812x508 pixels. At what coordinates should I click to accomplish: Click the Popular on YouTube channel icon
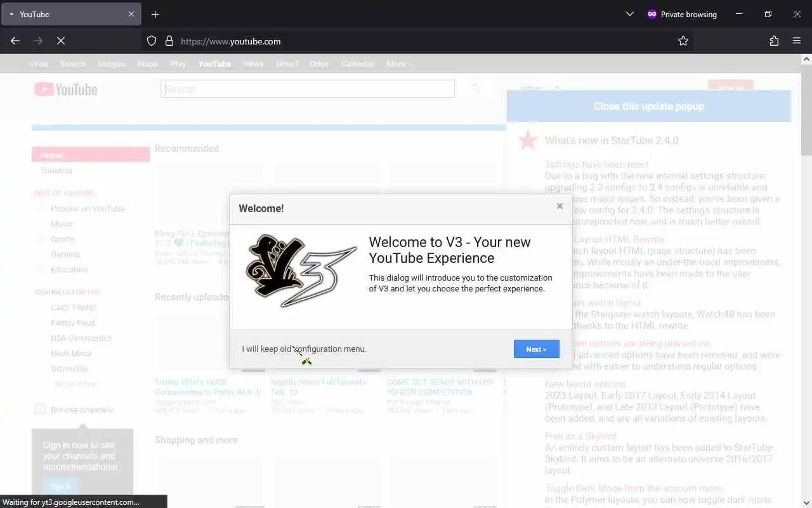41,208
